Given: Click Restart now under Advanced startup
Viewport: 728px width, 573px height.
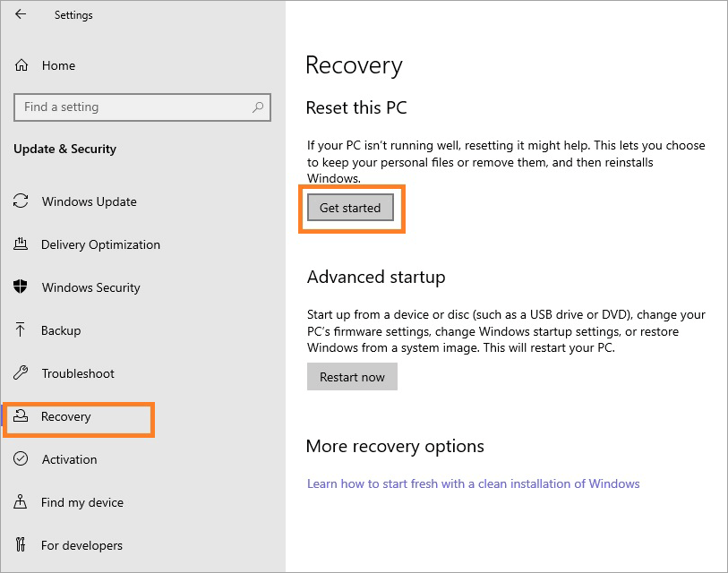Looking at the screenshot, I should 352,376.
